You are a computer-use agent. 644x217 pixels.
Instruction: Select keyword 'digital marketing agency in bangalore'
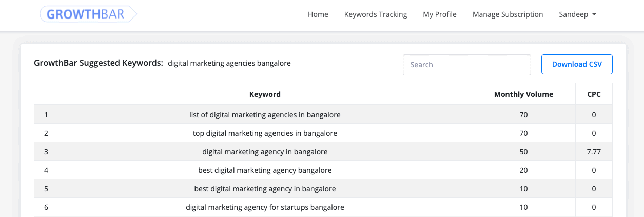265,152
